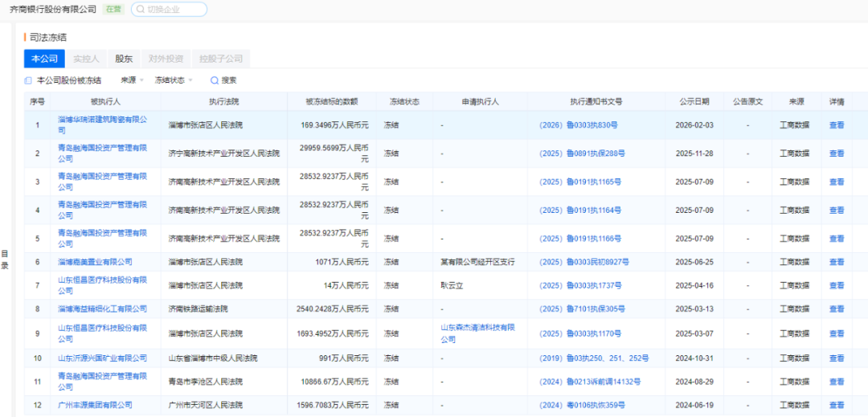Click the 目录 sidebar button
The width and height of the screenshot is (868, 417).
[5, 259]
